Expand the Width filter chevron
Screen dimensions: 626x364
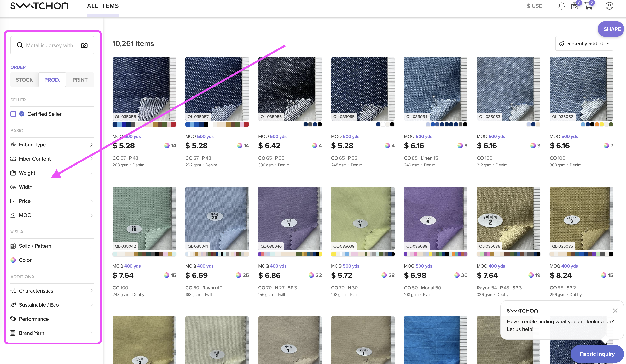pyautogui.click(x=91, y=187)
